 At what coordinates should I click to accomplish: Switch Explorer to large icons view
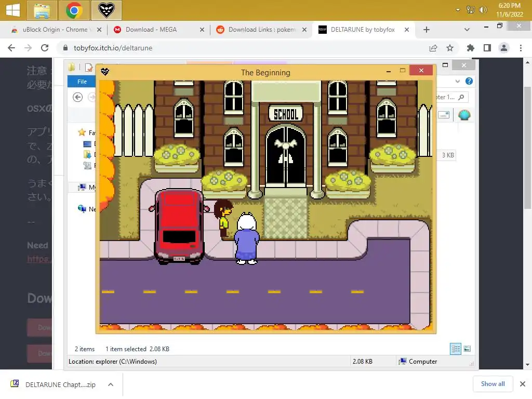coord(467,349)
